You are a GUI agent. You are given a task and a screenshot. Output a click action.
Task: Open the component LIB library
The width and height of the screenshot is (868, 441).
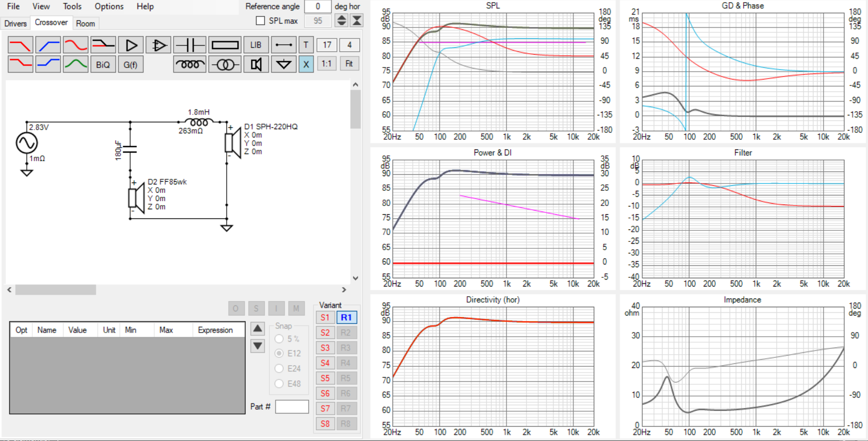256,45
